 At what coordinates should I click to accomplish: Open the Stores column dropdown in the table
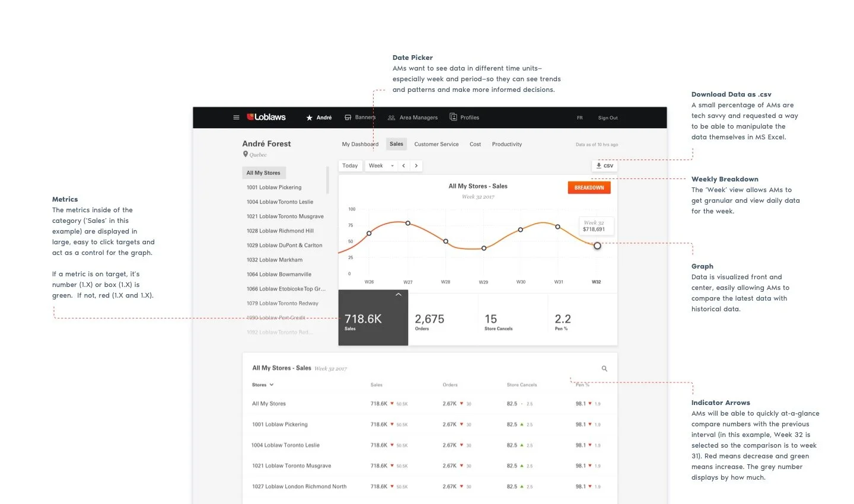263,384
